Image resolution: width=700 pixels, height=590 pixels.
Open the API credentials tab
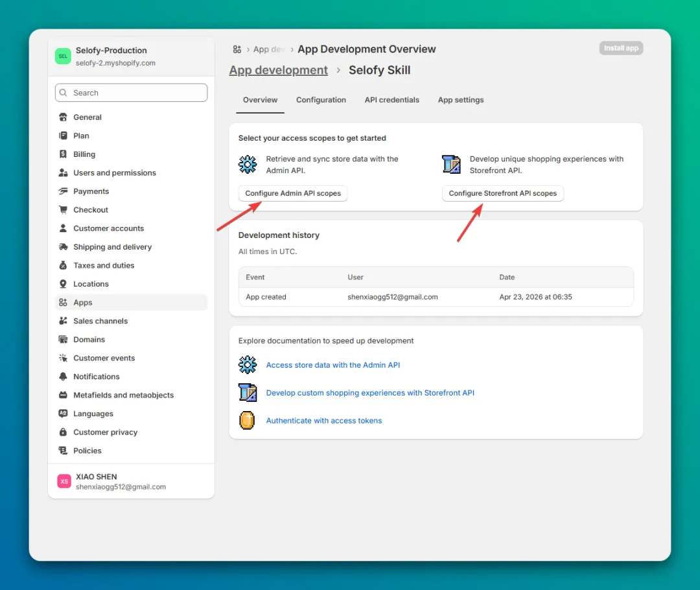tap(392, 100)
